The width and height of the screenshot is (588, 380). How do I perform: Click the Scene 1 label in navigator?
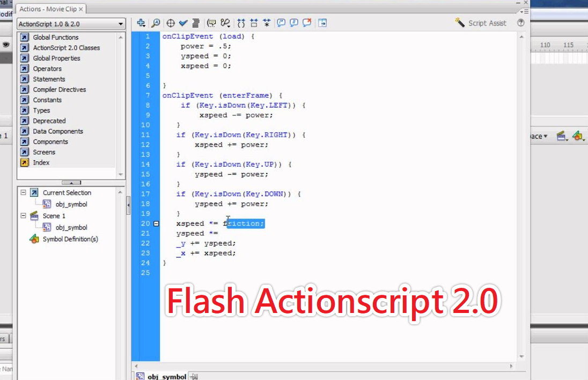click(x=54, y=216)
